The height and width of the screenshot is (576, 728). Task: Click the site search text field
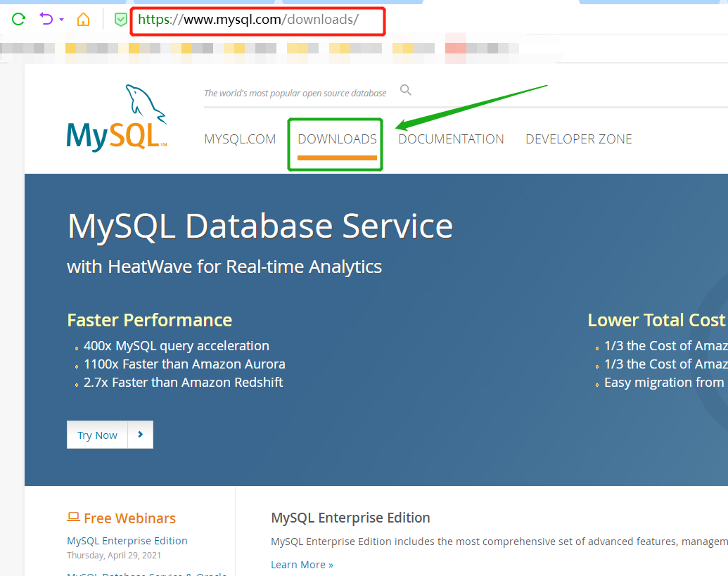coord(295,92)
